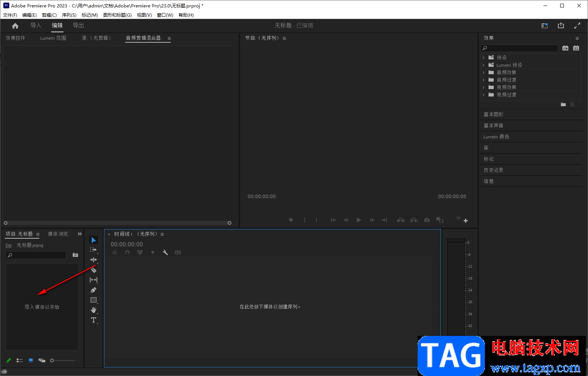The height and width of the screenshot is (376, 588).
Task: Click export frame camera icon
Action: point(427,220)
